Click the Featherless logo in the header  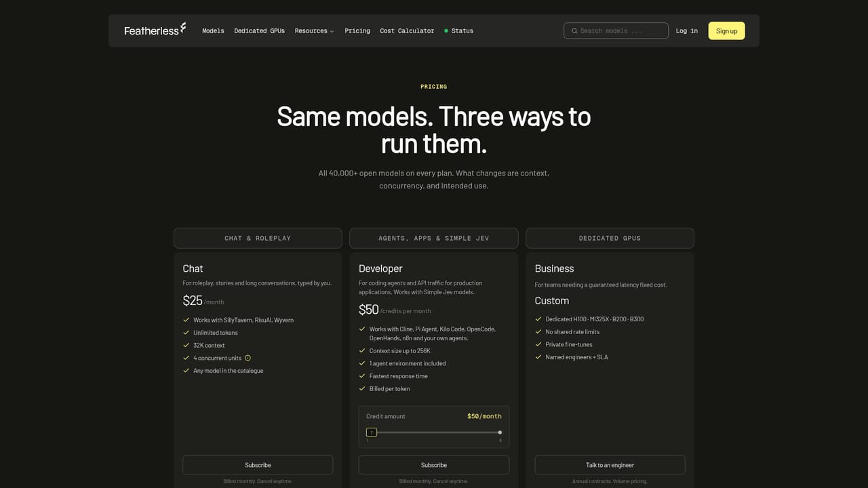coord(155,30)
